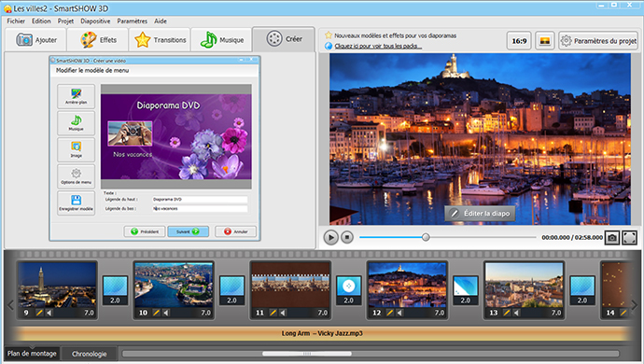This screenshot has height=364, width=644.
Task: Click the speaker icon on slide 11
Action: 283,313
